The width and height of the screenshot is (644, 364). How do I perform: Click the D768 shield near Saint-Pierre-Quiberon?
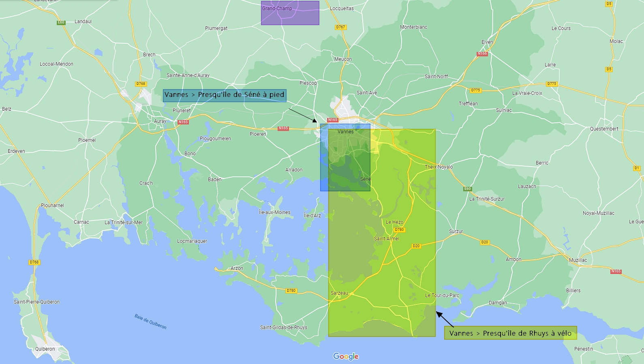coord(34,262)
